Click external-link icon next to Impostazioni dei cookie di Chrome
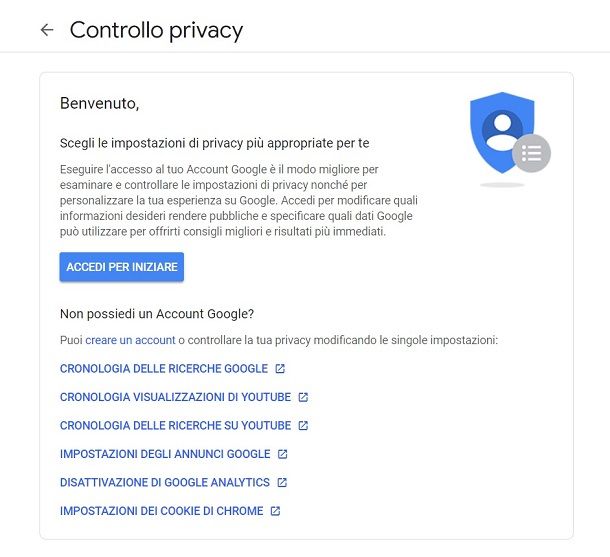This screenshot has height=557, width=610. pos(275,511)
